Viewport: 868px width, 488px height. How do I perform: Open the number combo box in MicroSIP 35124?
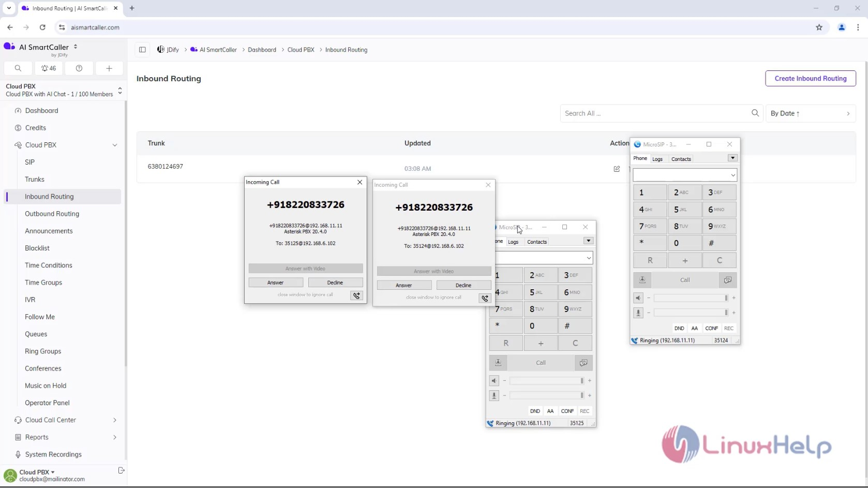coord(685,175)
